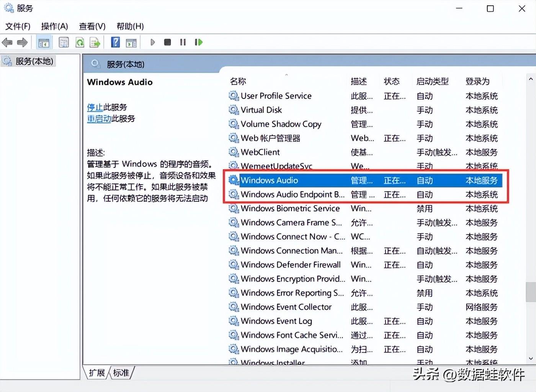Click the 停止 link for this service

(x=95, y=107)
